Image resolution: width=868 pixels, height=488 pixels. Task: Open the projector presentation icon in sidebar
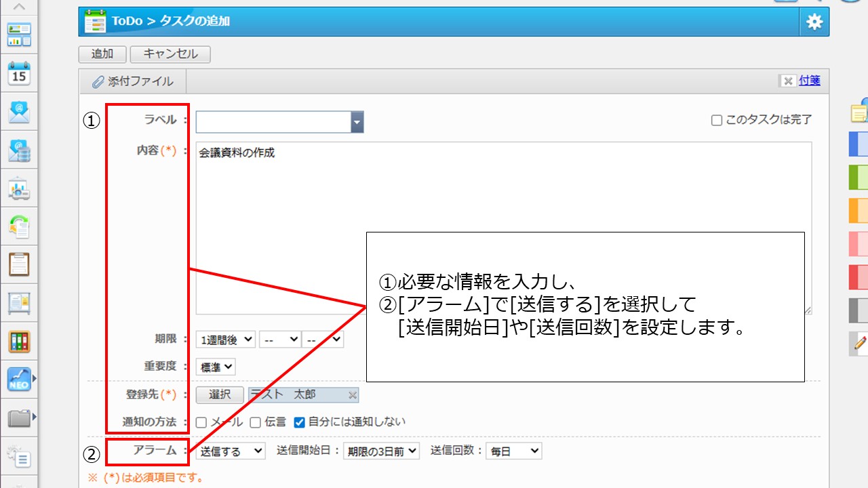click(19, 188)
